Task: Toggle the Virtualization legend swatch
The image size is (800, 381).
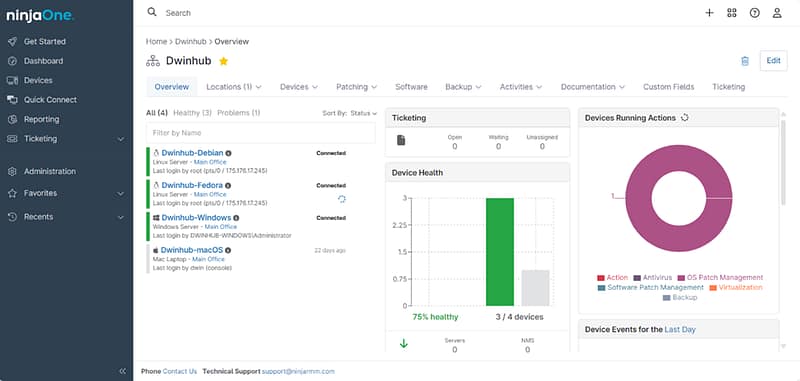Action: [713, 288]
